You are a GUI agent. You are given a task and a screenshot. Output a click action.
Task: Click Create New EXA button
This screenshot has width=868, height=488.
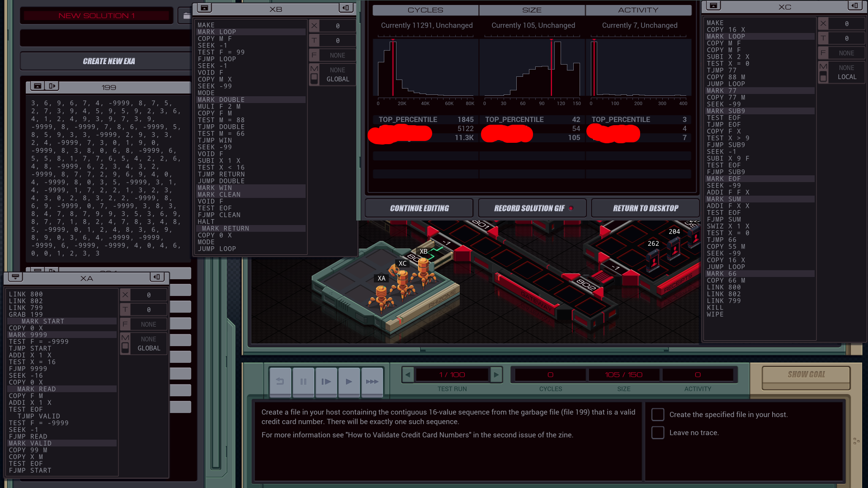point(108,61)
